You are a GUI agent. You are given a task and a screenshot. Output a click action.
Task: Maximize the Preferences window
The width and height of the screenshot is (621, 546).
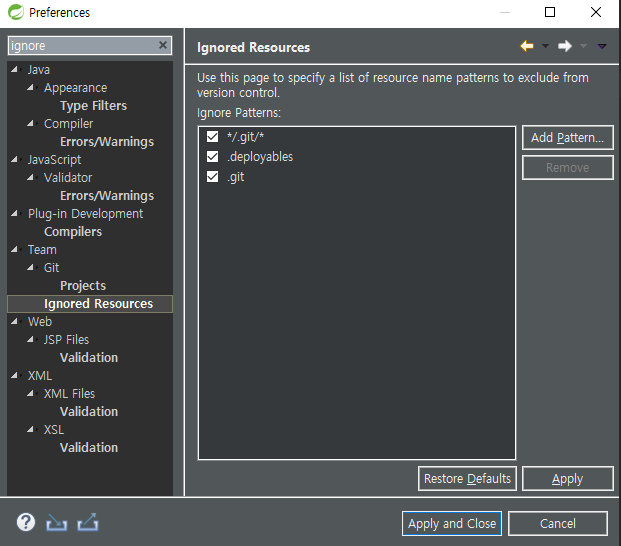(x=550, y=12)
